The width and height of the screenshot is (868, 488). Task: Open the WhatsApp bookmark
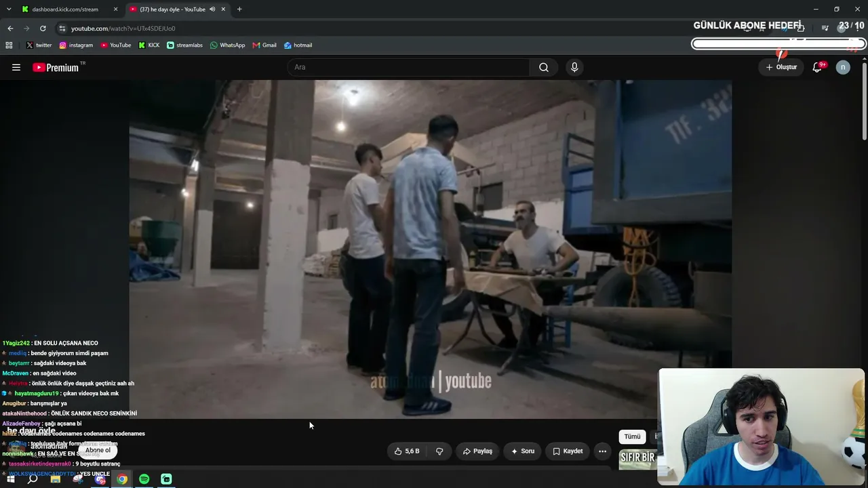228,45
